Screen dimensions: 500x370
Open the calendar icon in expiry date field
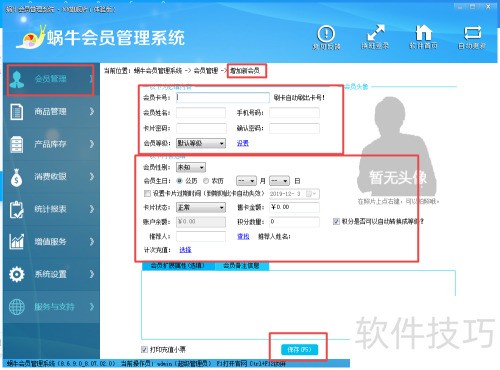(310, 194)
